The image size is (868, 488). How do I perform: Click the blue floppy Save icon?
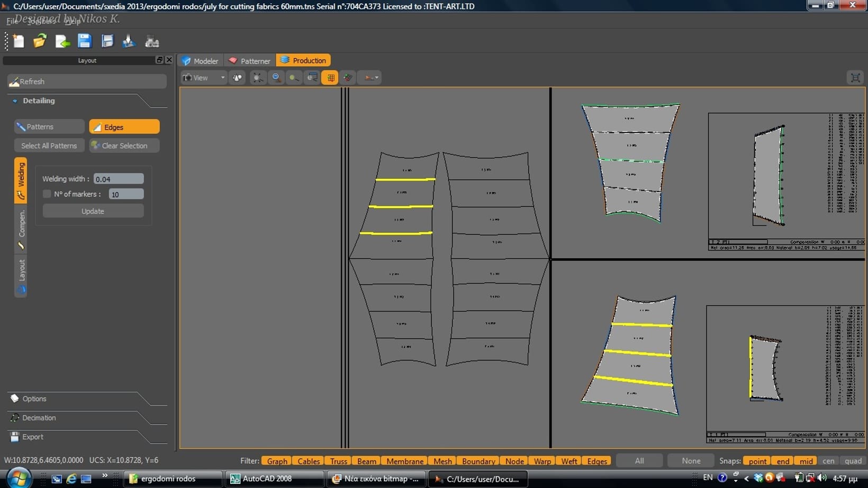pos(85,41)
